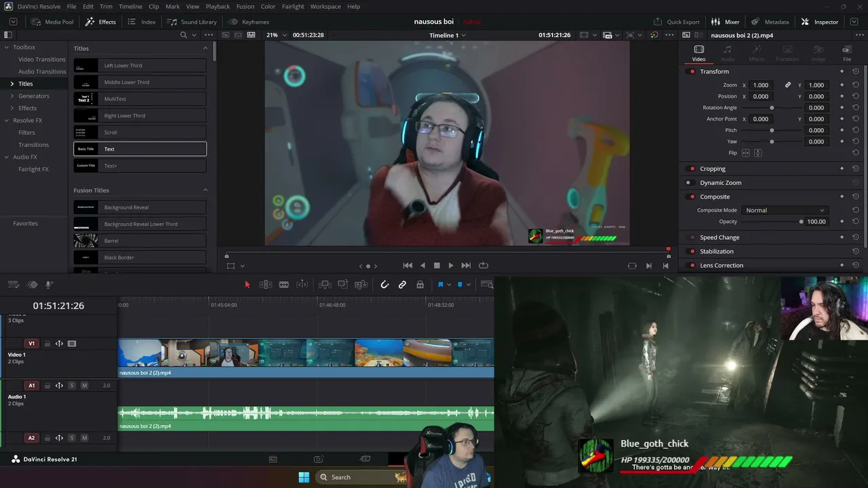The width and height of the screenshot is (868, 488).
Task: Collapse the Resolve FX section
Action: 6,121
